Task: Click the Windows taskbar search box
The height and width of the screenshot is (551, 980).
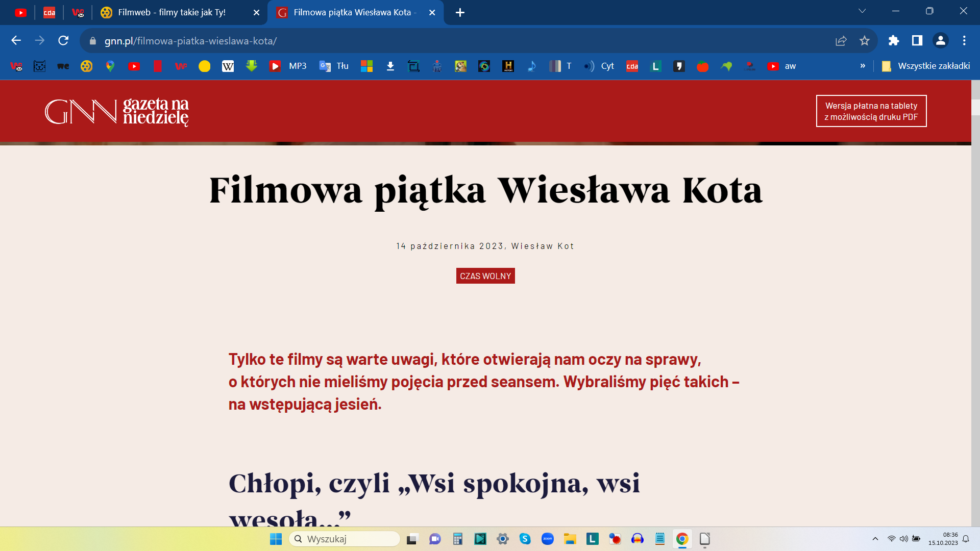Action: coord(345,539)
